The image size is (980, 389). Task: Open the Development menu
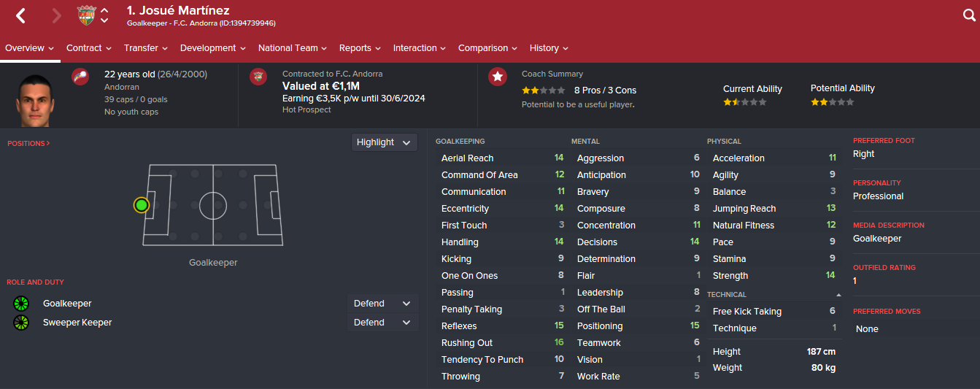(x=213, y=48)
